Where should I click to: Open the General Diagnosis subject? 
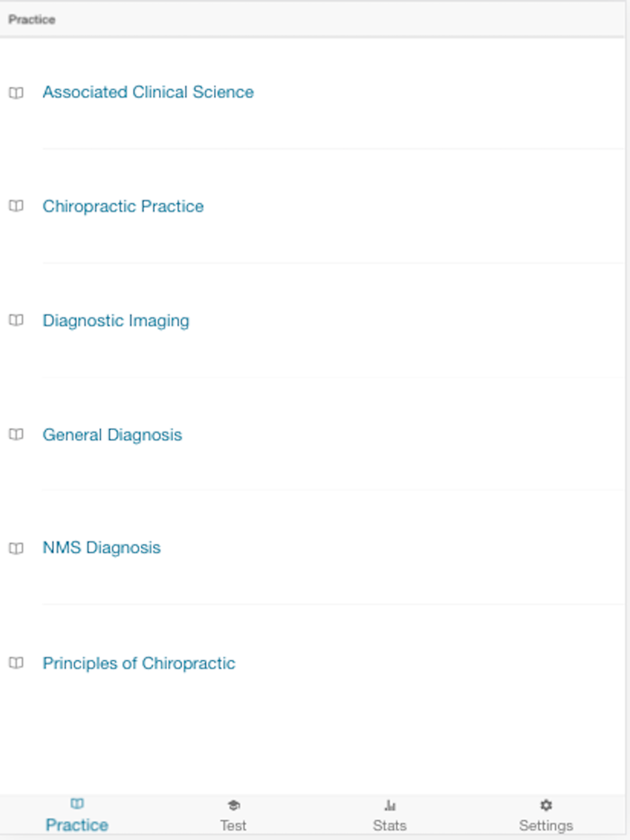[x=112, y=434]
